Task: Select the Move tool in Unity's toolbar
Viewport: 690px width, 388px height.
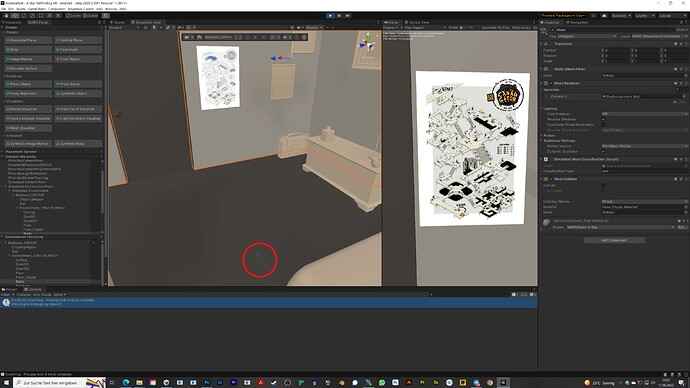Action: 15,15
